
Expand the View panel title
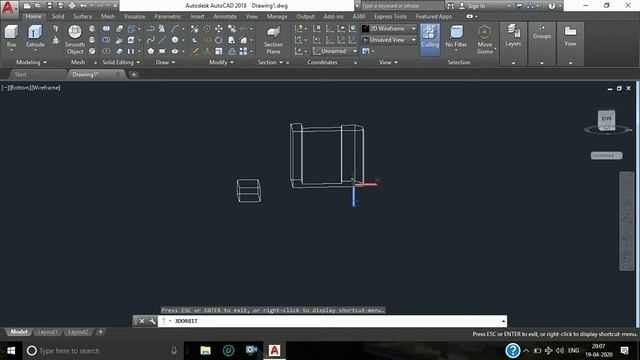(x=388, y=62)
